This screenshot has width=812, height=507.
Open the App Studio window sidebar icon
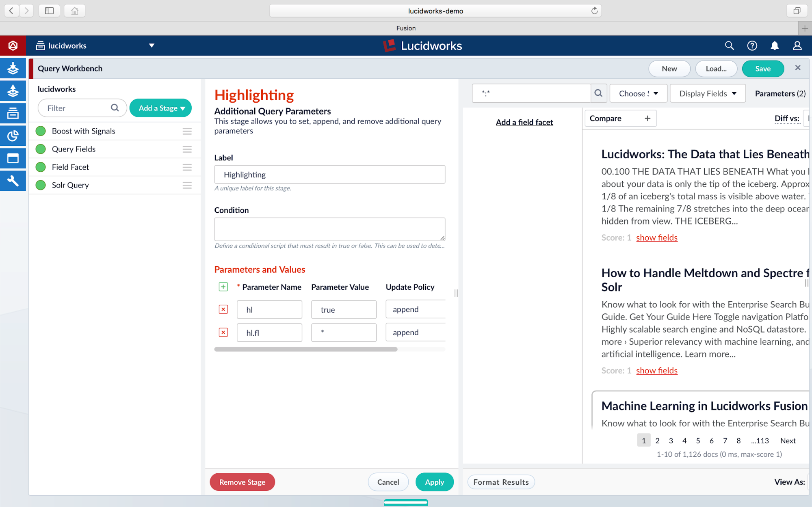point(13,158)
